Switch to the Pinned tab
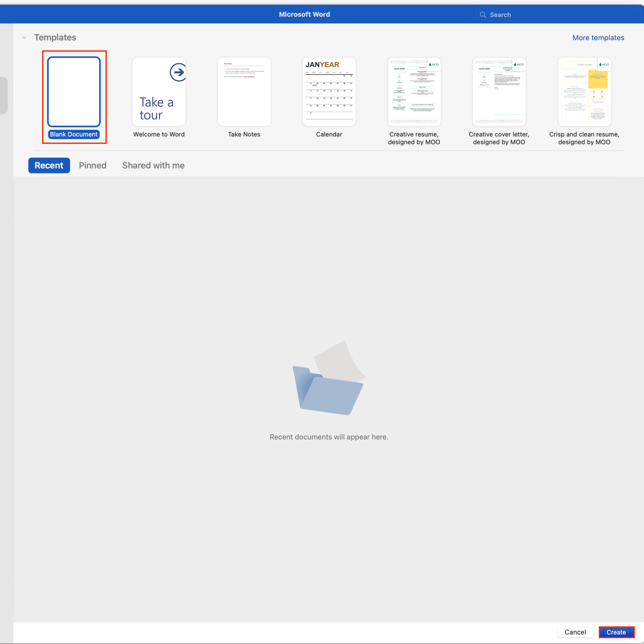This screenshot has width=644, height=644. 92,165
